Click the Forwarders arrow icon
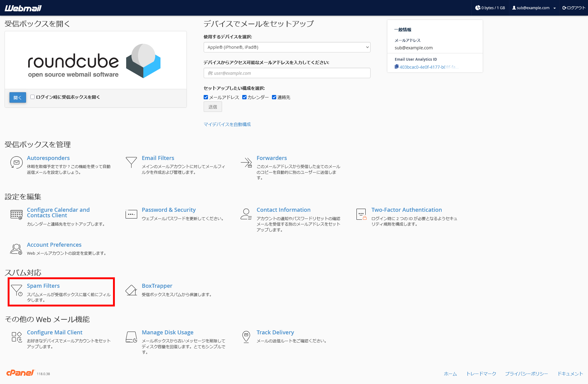 pos(246,162)
